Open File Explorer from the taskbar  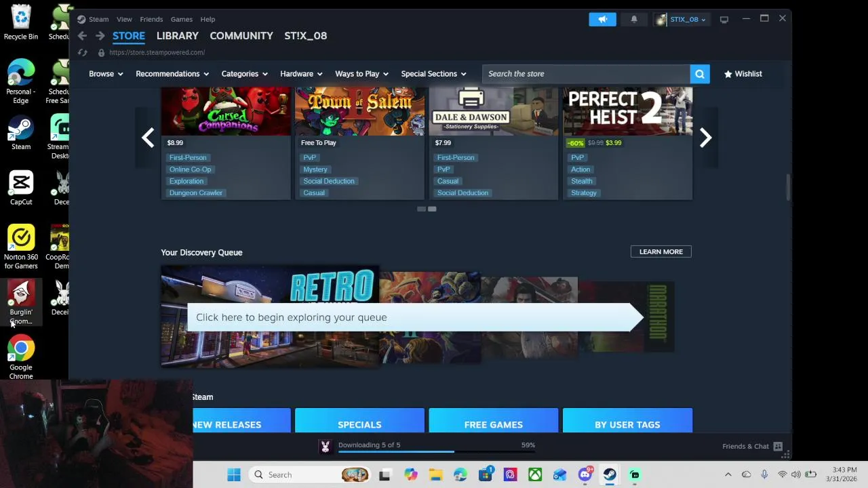click(435, 474)
